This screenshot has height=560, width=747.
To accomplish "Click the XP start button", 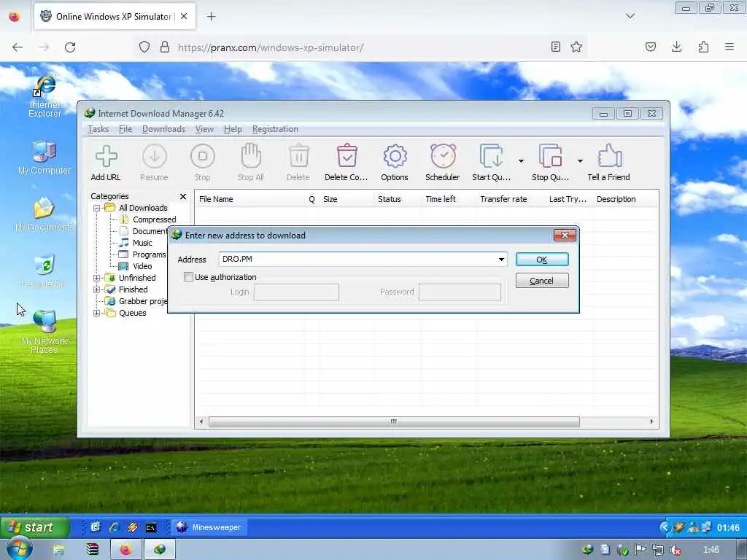I will pos(35,527).
